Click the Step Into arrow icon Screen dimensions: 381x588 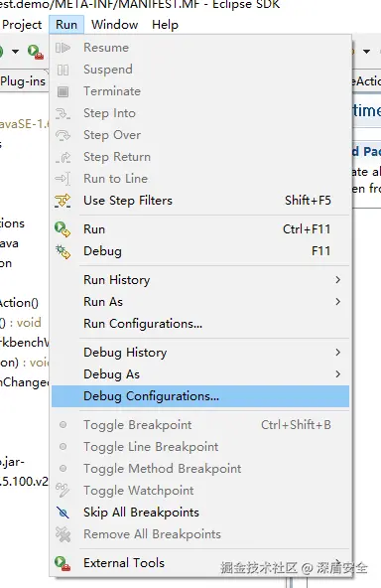point(63,113)
